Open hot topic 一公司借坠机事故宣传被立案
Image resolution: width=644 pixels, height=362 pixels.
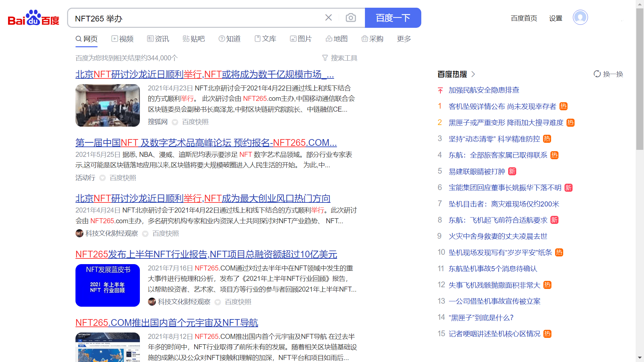coord(495,301)
